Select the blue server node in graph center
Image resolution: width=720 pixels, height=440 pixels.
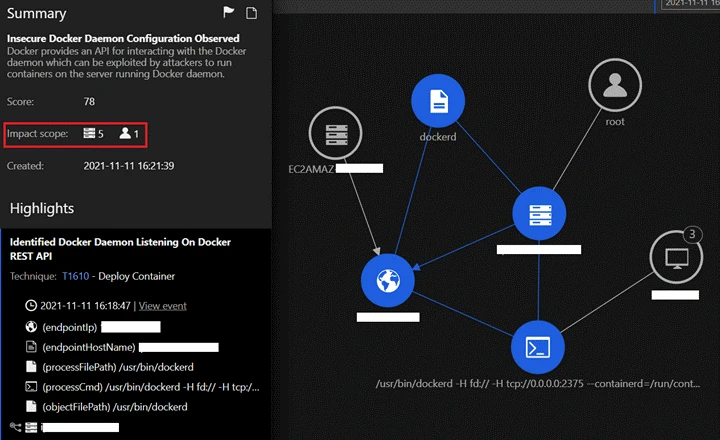coord(539,213)
